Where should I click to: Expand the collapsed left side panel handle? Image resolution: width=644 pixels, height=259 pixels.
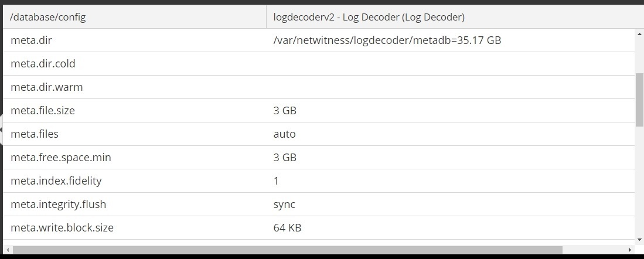click(2, 130)
